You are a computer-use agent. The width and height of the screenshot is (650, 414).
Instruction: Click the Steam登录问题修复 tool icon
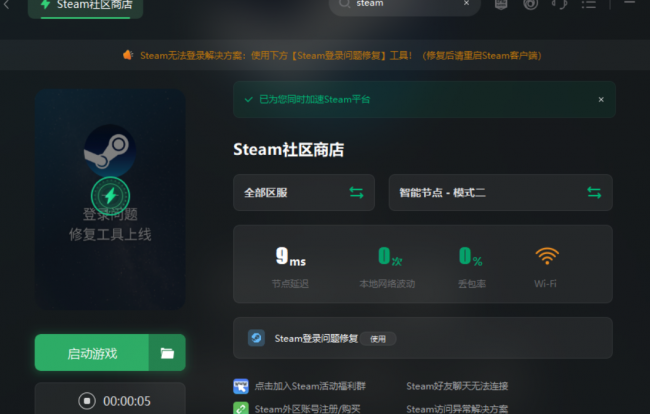256,338
